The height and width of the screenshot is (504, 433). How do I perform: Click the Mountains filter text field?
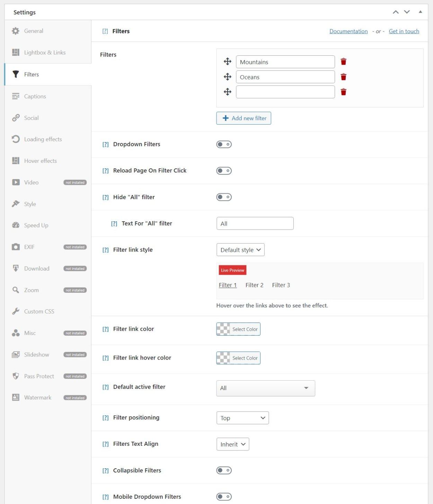285,62
